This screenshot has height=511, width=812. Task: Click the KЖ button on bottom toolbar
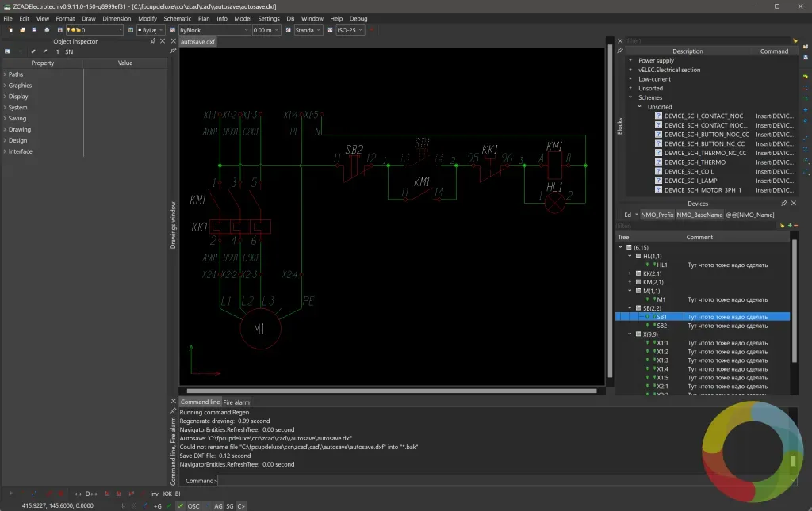167,494
